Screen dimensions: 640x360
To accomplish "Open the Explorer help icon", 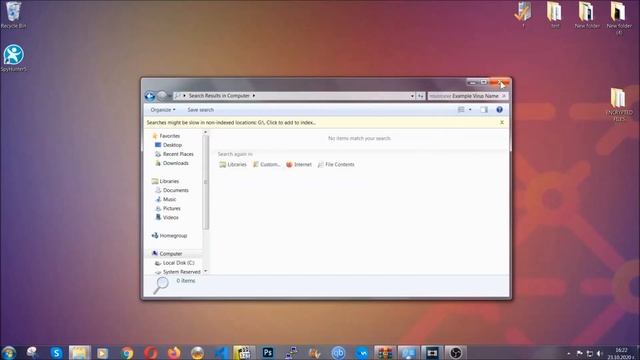I will [499, 110].
